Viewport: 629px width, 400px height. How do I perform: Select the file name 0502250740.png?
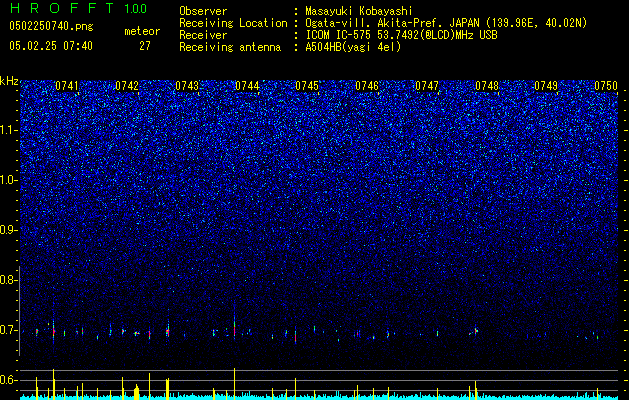pyautogui.click(x=51, y=26)
